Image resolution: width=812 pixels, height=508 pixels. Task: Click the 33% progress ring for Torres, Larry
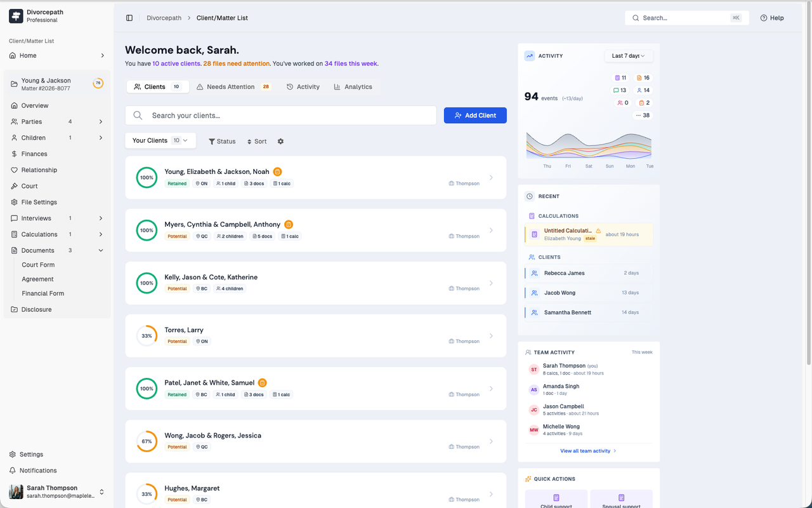[x=147, y=336]
